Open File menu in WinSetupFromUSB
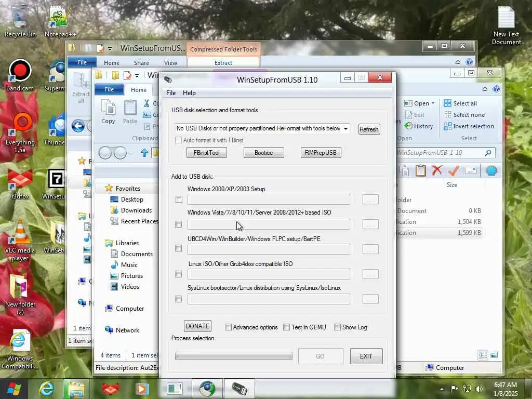The width and height of the screenshot is (532, 399). 171,93
